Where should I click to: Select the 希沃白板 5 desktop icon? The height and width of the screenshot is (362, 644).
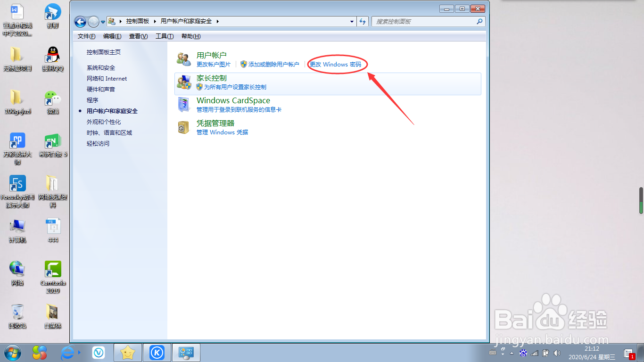53,145
